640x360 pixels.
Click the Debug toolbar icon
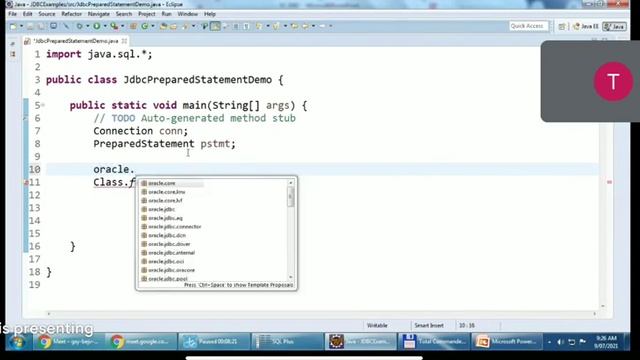(x=80, y=26)
